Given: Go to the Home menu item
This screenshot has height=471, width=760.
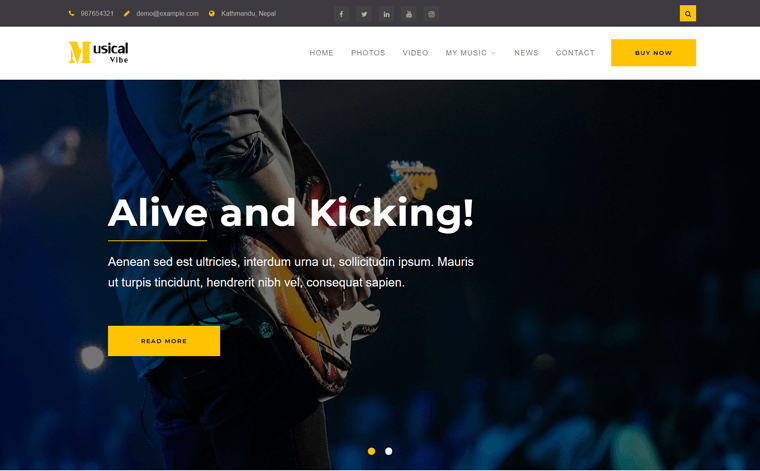Looking at the screenshot, I should tap(321, 53).
